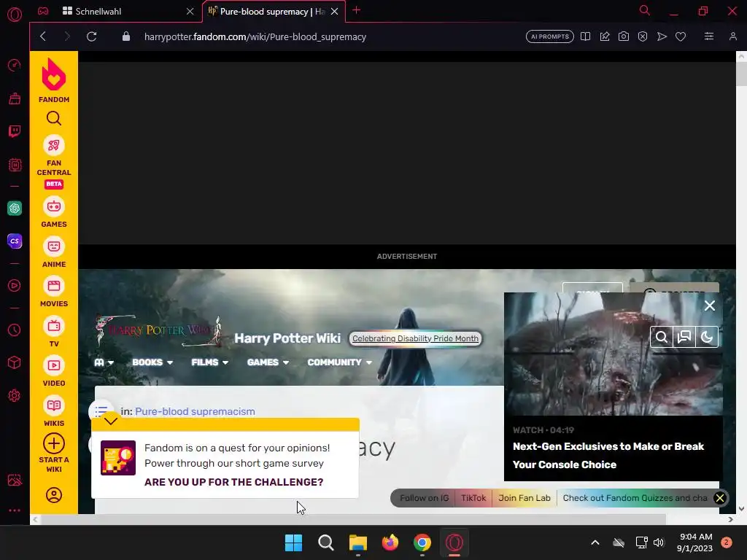Open wiki discussions icon
The width and height of the screenshot is (747, 560).
(684, 337)
